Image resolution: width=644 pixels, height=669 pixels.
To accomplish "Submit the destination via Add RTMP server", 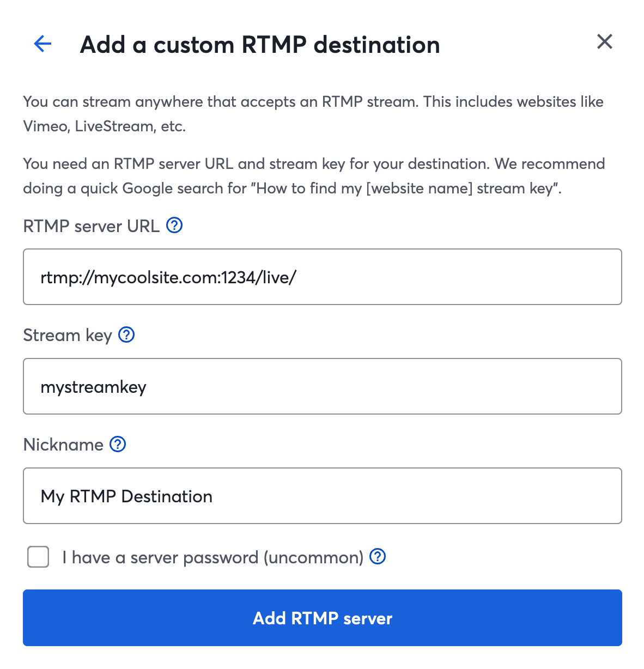I will (x=322, y=618).
